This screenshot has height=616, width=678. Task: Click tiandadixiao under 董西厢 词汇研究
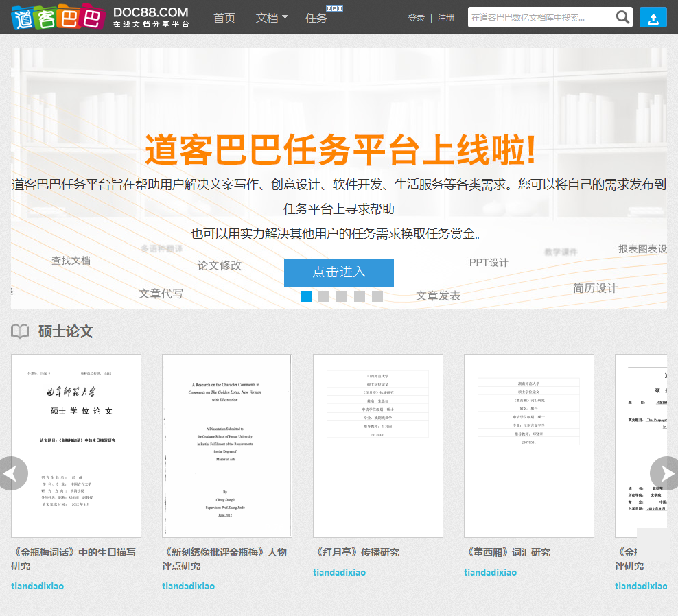click(491, 572)
